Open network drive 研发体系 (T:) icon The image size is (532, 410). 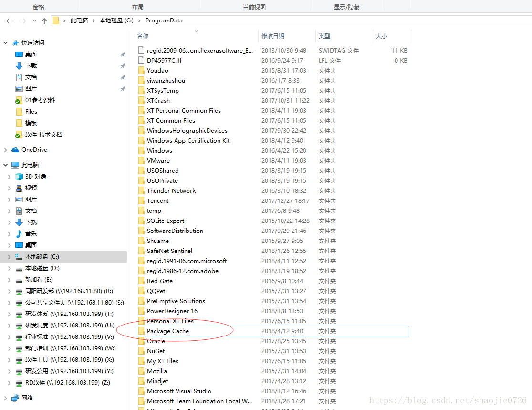coord(19,314)
